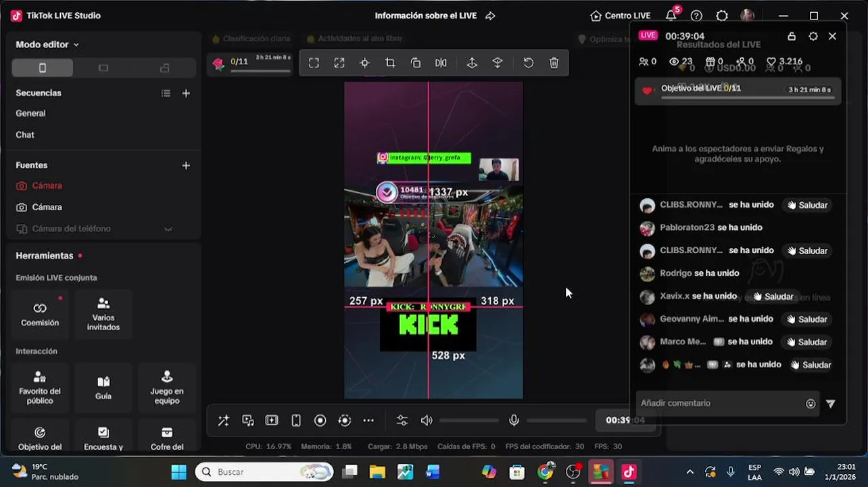Open the settings hexagon icon in title bar
868x487 pixels.
coord(722,16)
